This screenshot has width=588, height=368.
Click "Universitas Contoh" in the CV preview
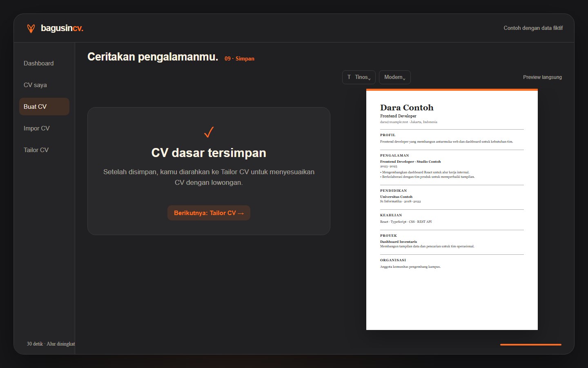[396, 197]
